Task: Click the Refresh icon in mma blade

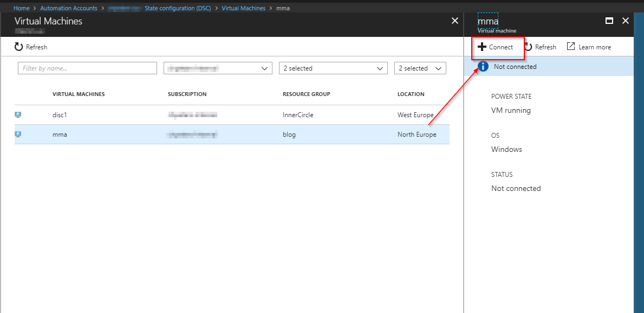Action: [528, 47]
